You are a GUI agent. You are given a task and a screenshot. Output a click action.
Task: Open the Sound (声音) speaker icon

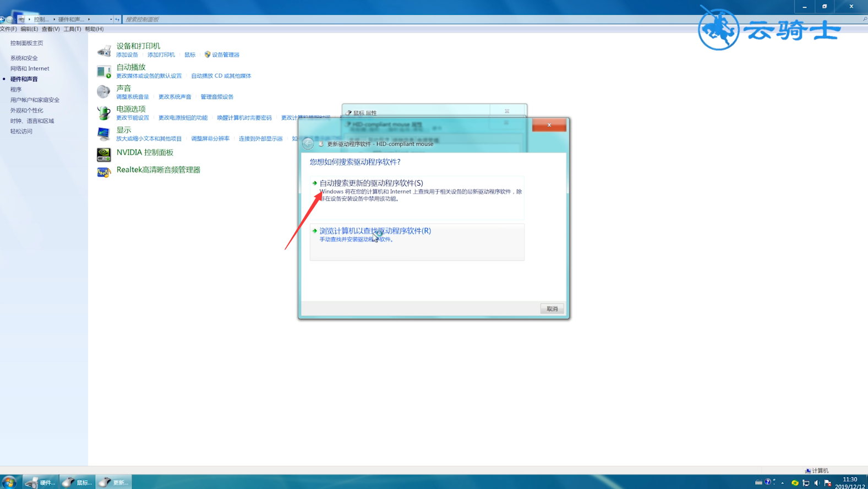tap(103, 92)
